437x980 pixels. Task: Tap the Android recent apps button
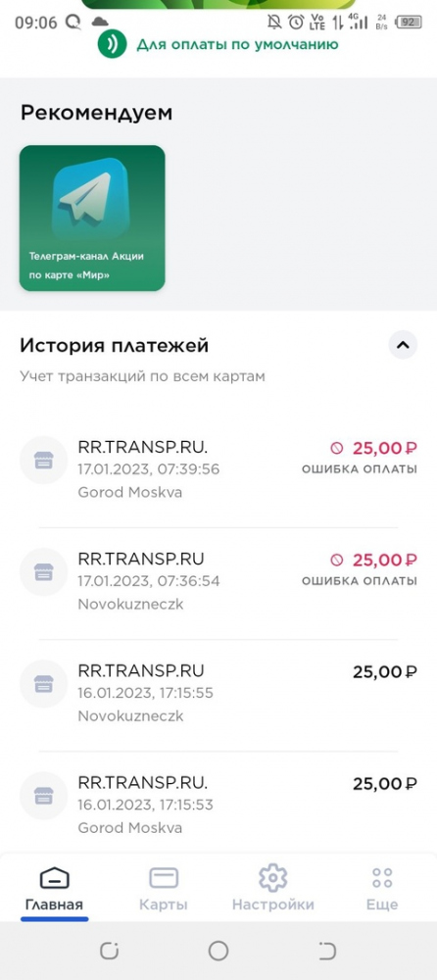tap(109, 952)
